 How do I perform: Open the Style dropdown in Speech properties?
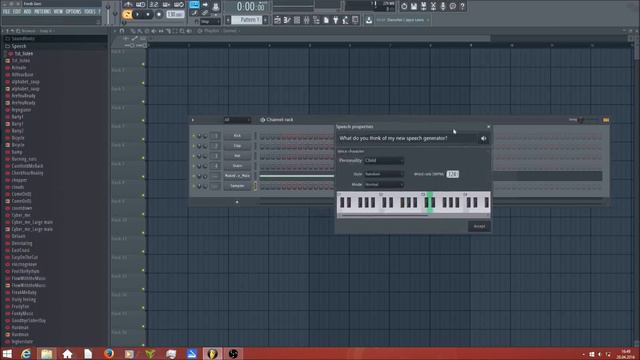coord(384,174)
